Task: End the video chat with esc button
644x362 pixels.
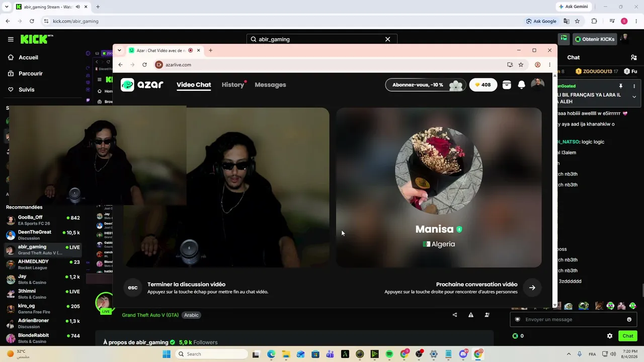Action: coord(133,288)
